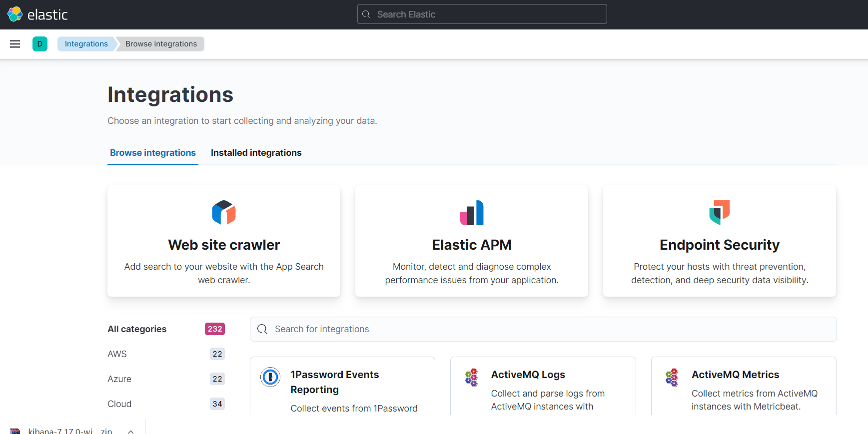Image resolution: width=868 pixels, height=434 pixels.
Task: Select All categories filter
Action: 166,329
